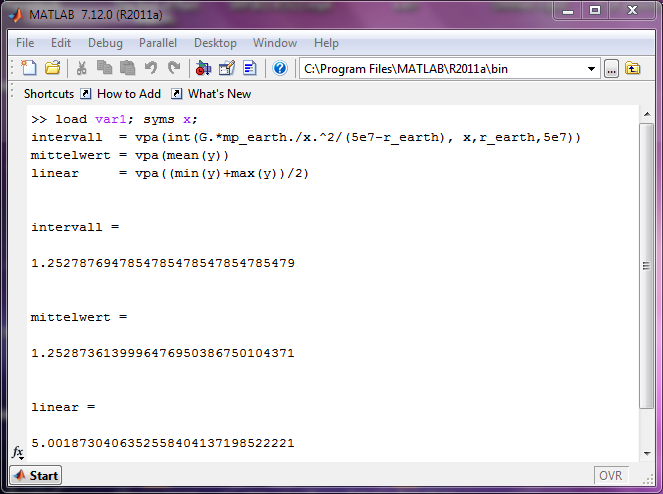Screen dimensions: 663x494
Task: Click What's New shortcut icon
Action: coord(177,93)
